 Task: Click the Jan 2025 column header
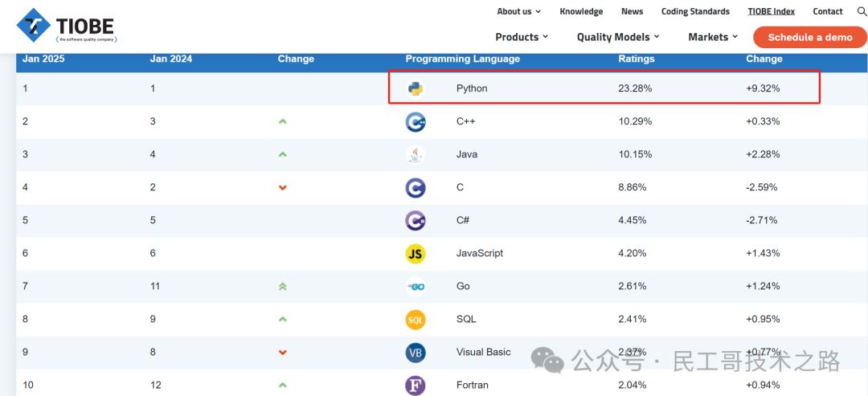click(x=43, y=59)
